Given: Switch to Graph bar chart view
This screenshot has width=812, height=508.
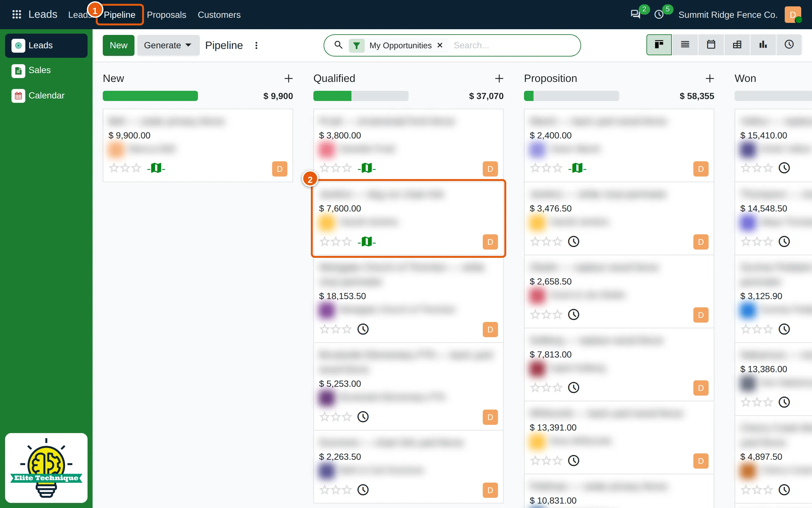Looking at the screenshot, I should pos(763,45).
